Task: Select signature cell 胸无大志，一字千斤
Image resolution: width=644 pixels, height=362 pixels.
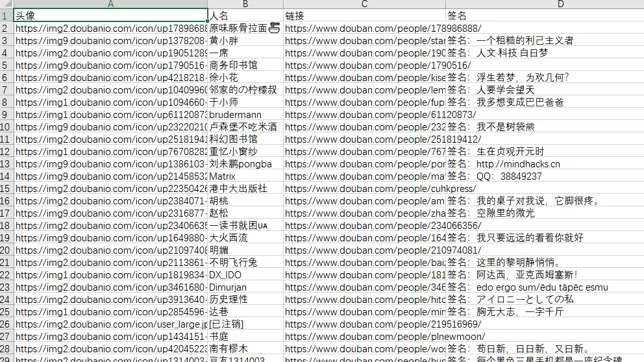Action: point(545,311)
